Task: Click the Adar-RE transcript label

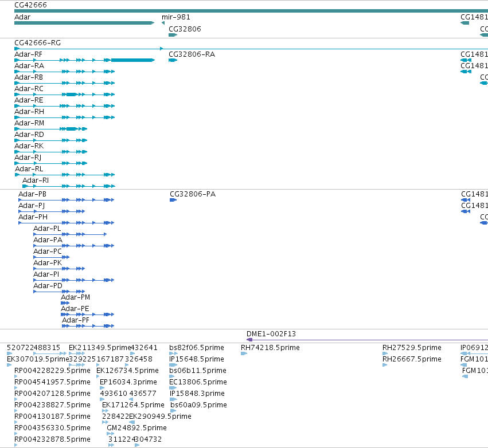Action: point(29,100)
